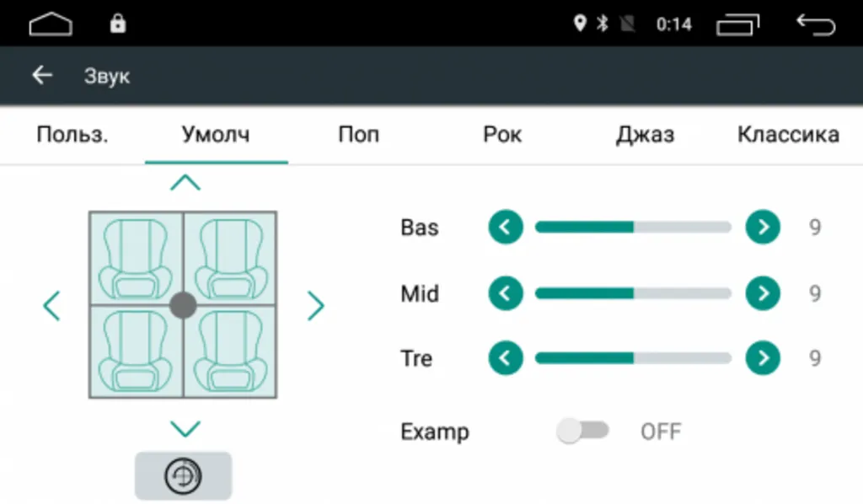Reset balance with the center button

click(183, 476)
